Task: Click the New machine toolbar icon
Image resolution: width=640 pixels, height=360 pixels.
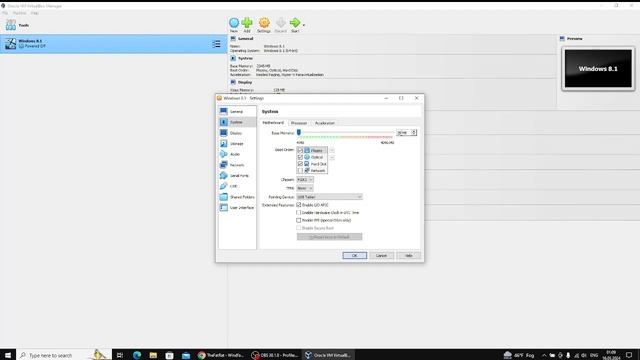Action: (x=234, y=23)
